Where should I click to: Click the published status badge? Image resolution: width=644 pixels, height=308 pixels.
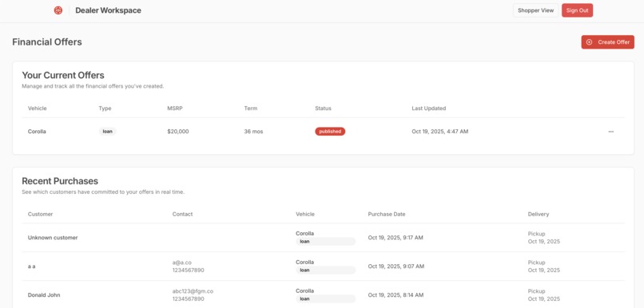[330, 131]
